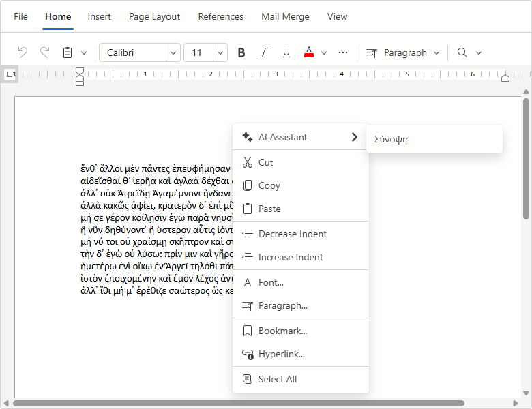Image resolution: width=532 pixels, height=409 pixels.
Task: Expand the font size dropdown arrow
Action: 220,53
